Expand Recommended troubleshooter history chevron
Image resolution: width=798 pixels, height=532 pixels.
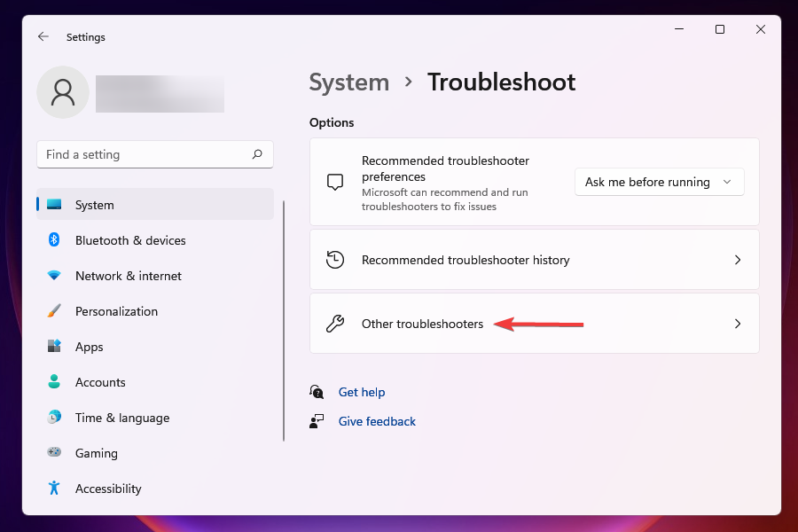737,260
